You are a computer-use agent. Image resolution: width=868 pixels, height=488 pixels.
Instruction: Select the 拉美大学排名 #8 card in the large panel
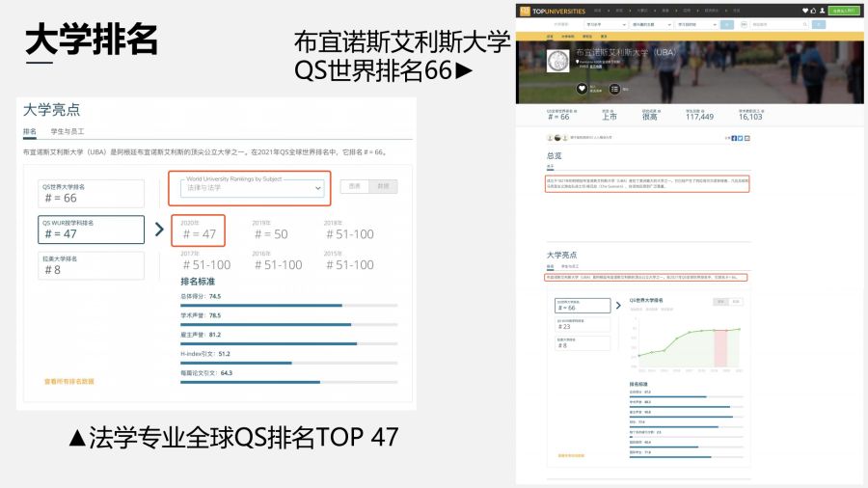pyautogui.click(x=92, y=265)
